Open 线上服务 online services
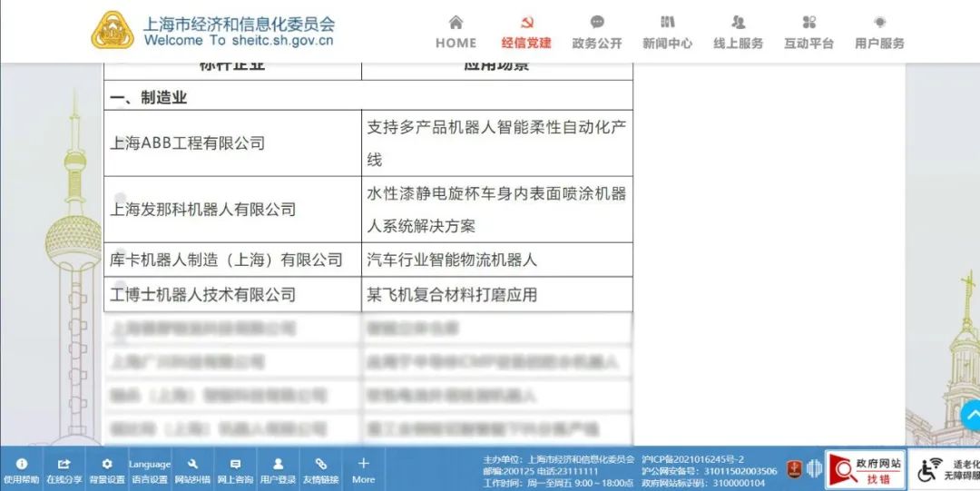The height and width of the screenshot is (491, 980). tap(738, 32)
